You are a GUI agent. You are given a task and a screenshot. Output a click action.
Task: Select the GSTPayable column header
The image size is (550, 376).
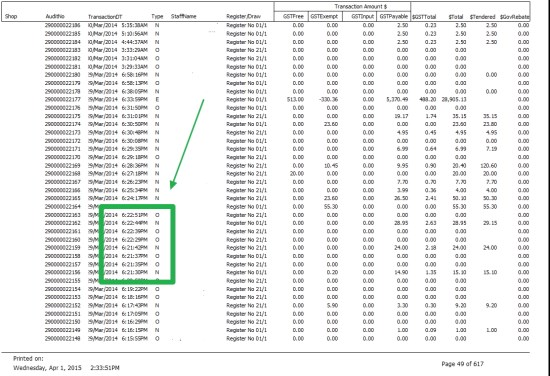394,16
